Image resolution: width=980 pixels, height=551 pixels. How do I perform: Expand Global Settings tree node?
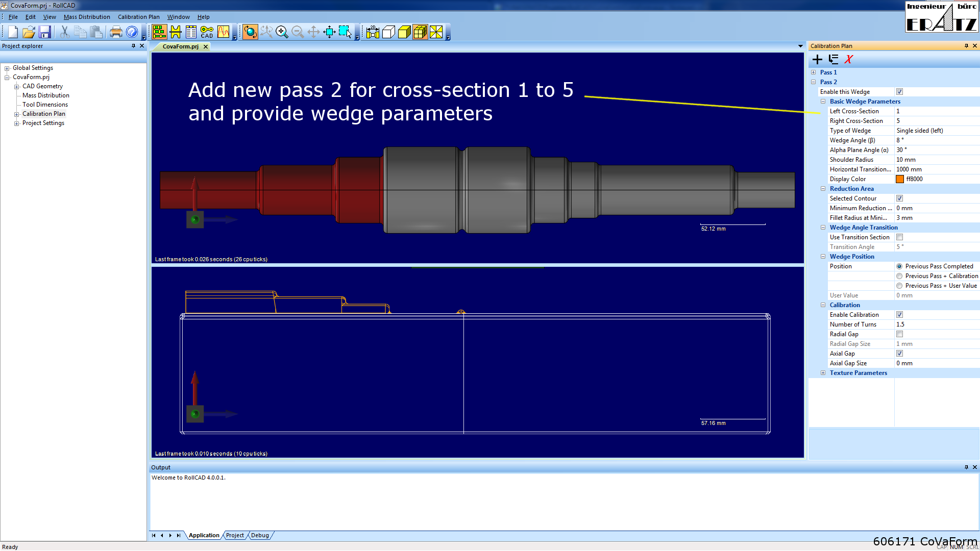pos(7,68)
